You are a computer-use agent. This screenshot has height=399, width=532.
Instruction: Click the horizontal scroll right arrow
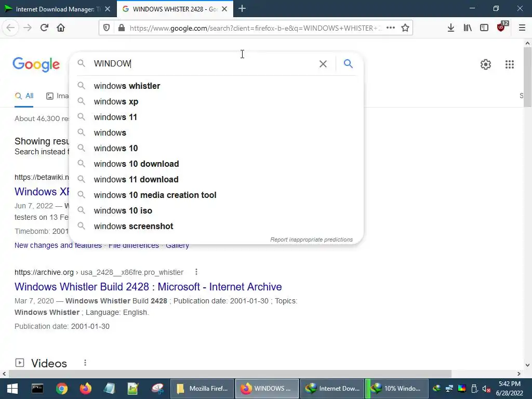coord(519,374)
